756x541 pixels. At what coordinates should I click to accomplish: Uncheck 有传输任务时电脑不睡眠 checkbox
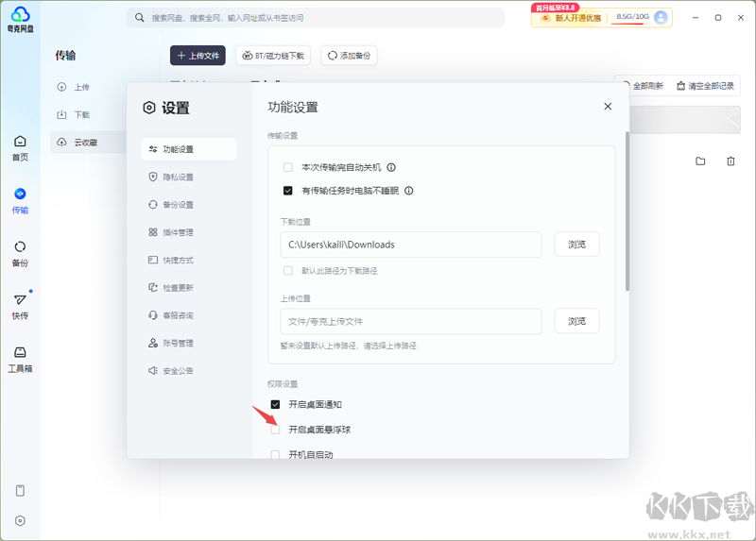[x=288, y=191]
